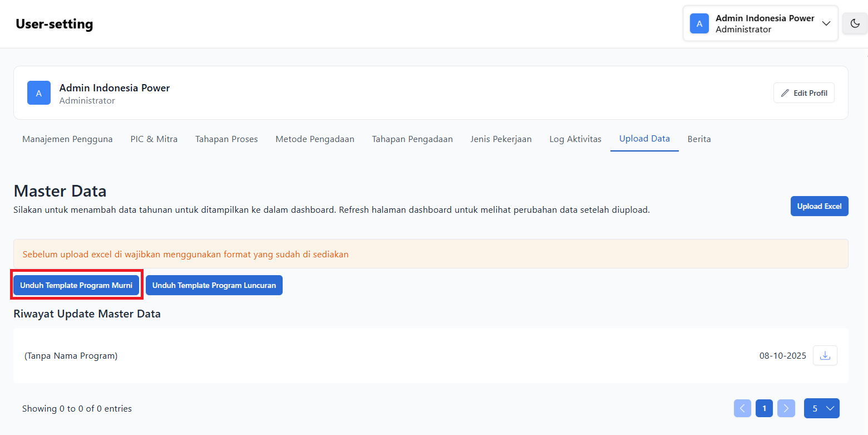Image resolution: width=868 pixels, height=435 pixels.
Task: Open the entries-per-page dropdown showing 5
Action: point(821,408)
